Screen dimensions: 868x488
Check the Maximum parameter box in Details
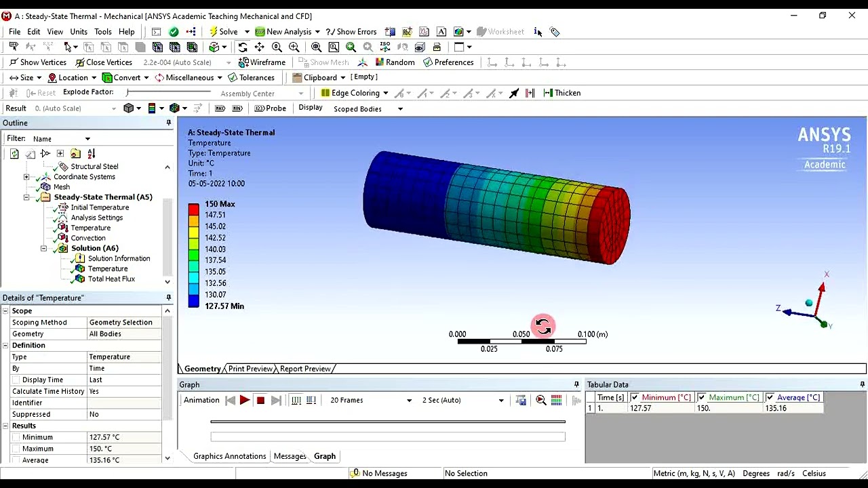[x=16, y=449]
